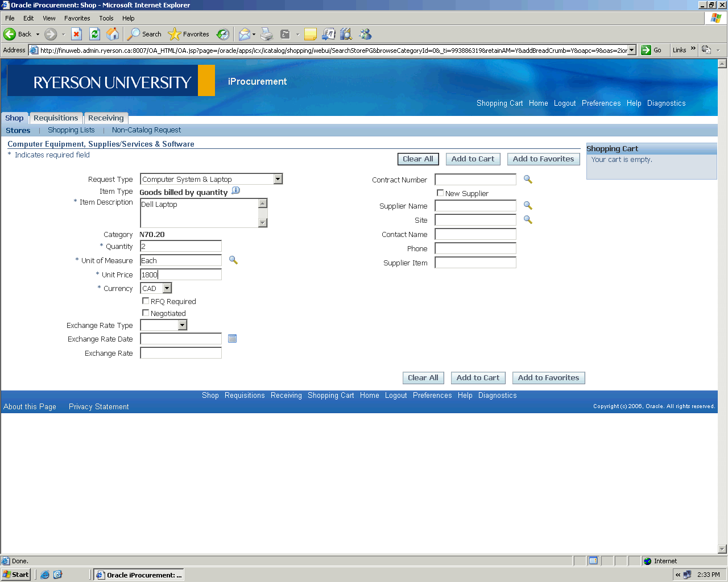Click the Site lookup magnifier icon

pos(528,220)
